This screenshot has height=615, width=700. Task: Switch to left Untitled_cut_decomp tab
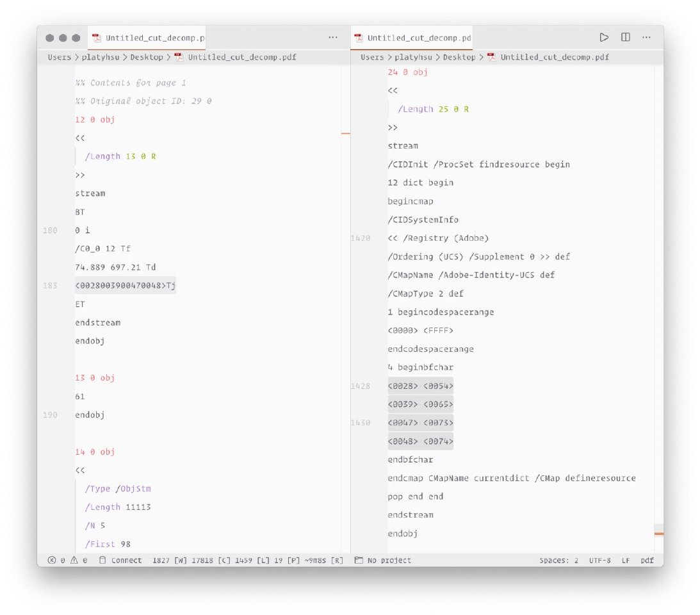pos(149,38)
